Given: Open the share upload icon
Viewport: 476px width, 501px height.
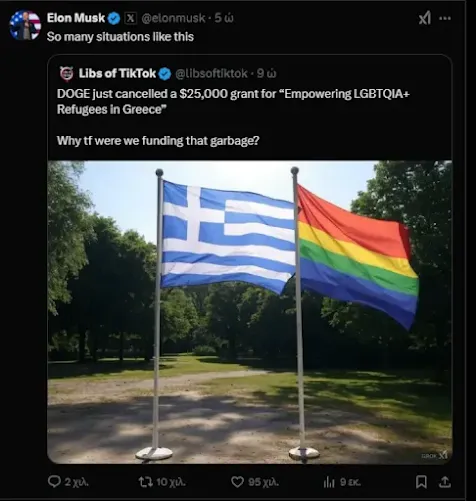Looking at the screenshot, I should tap(445, 482).
